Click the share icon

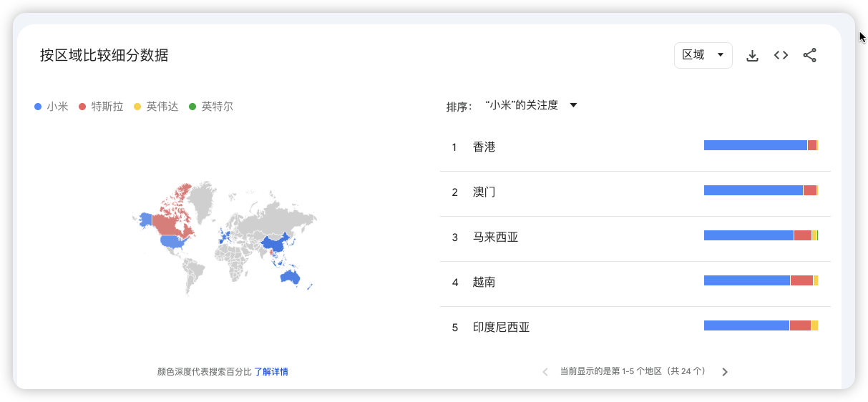(x=809, y=55)
